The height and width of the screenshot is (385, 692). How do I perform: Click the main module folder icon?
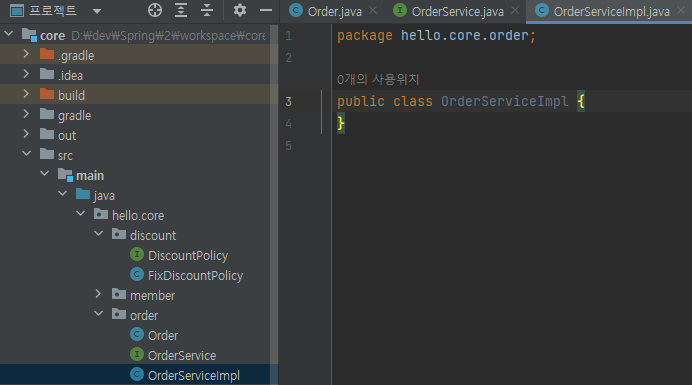(65, 174)
